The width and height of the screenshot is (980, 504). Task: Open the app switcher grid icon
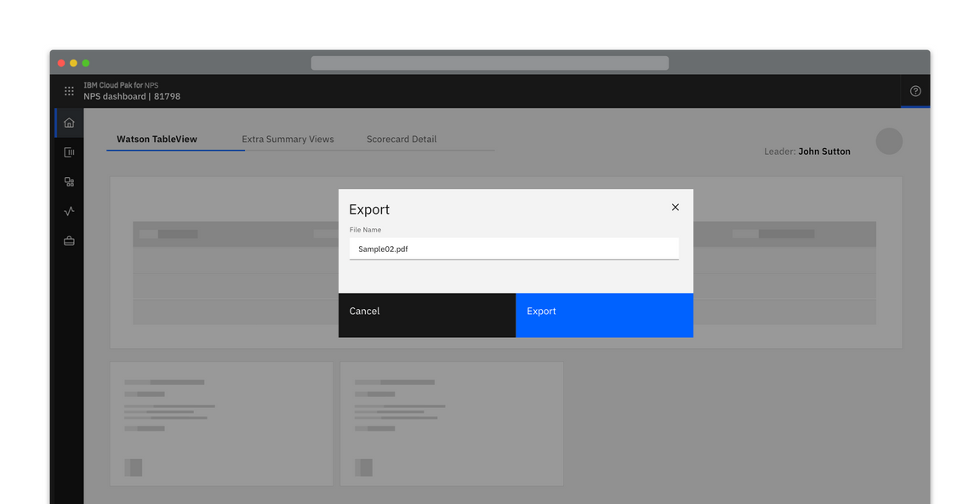click(x=69, y=90)
